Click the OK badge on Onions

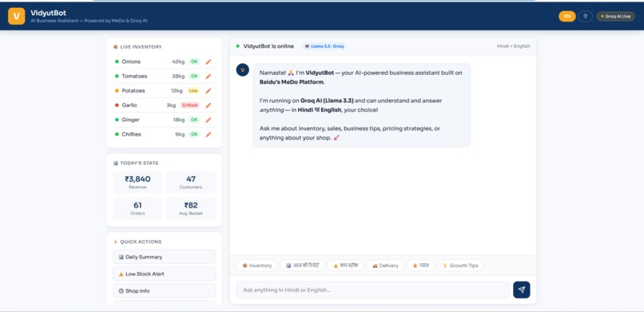(194, 61)
